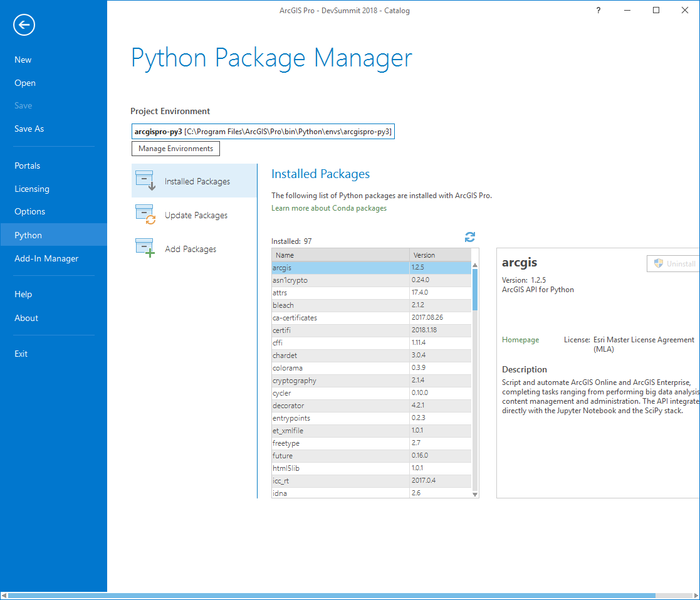Select the html5lib package row
This screenshot has width=700, height=600.
coord(372,468)
